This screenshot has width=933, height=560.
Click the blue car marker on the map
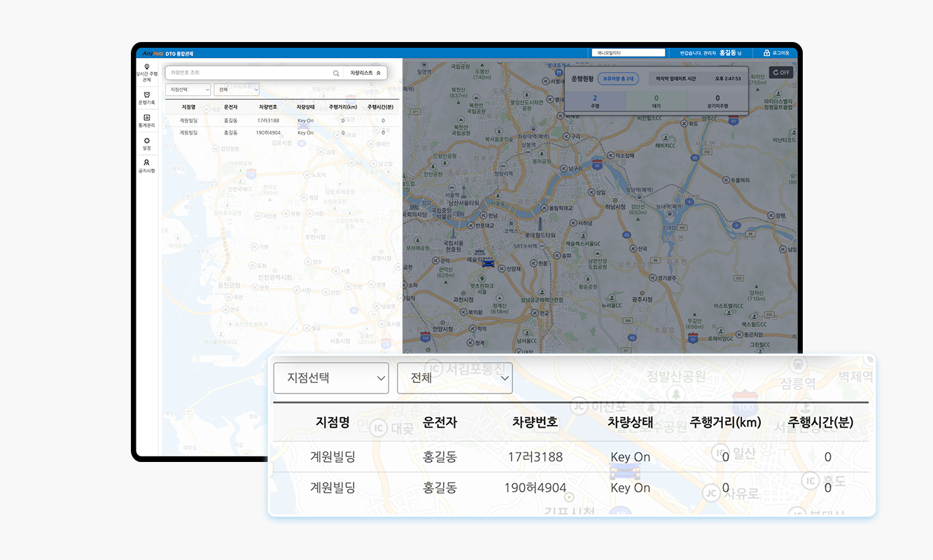tap(488, 263)
